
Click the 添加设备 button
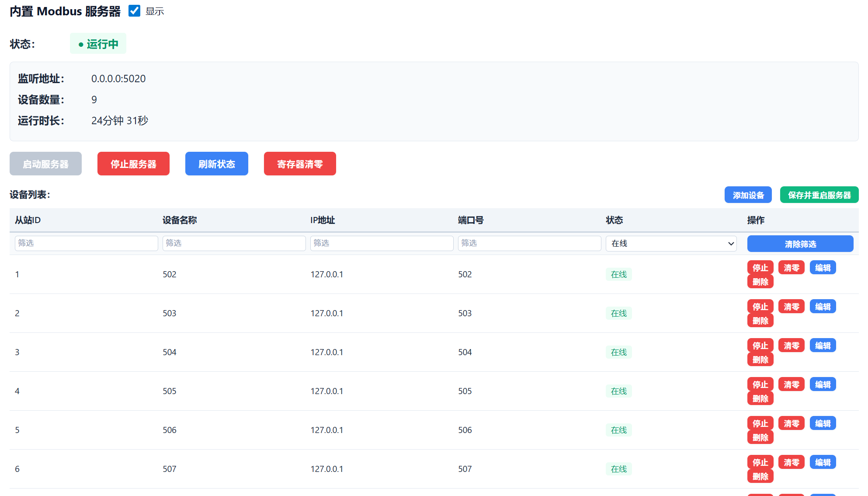(x=748, y=195)
